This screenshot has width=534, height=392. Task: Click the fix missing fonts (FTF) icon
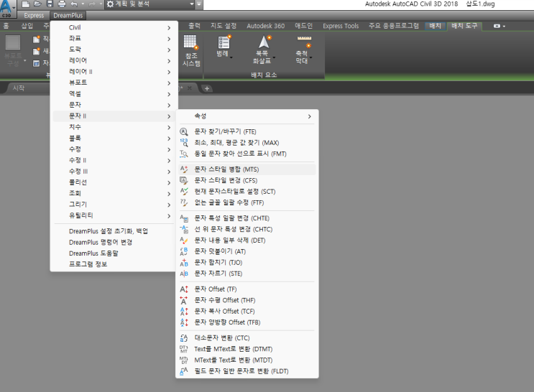[x=184, y=202]
